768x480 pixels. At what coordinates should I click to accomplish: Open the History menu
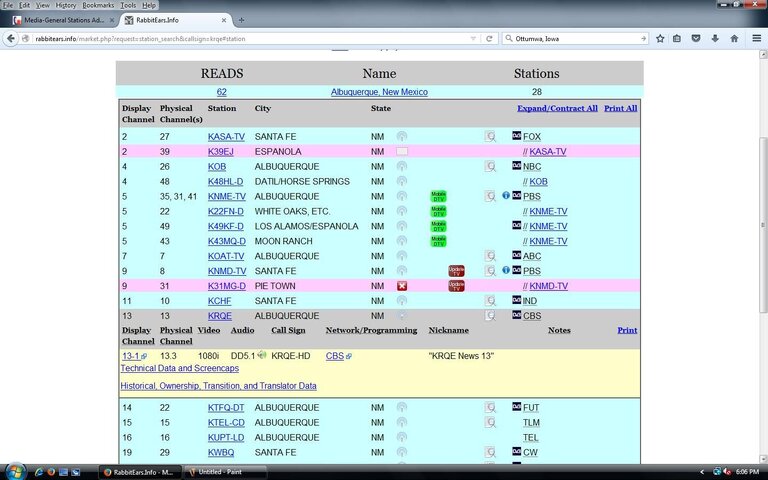click(66, 5)
